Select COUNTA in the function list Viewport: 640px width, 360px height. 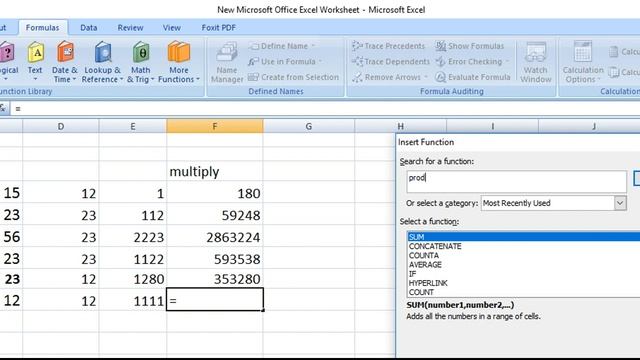(524, 256)
